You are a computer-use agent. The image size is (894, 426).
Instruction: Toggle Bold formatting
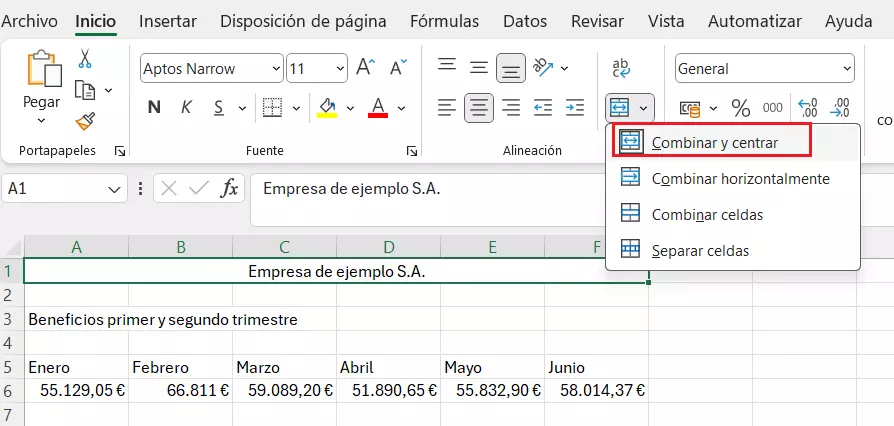pyautogui.click(x=154, y=107)
